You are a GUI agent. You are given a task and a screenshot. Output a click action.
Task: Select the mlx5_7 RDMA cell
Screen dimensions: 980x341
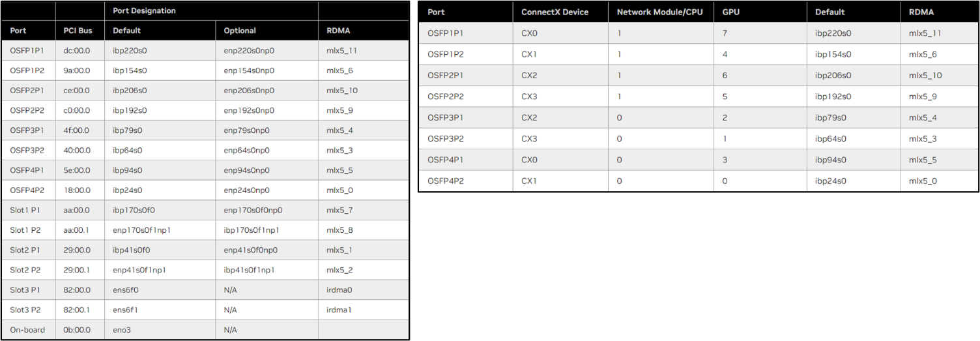point(340,210)
